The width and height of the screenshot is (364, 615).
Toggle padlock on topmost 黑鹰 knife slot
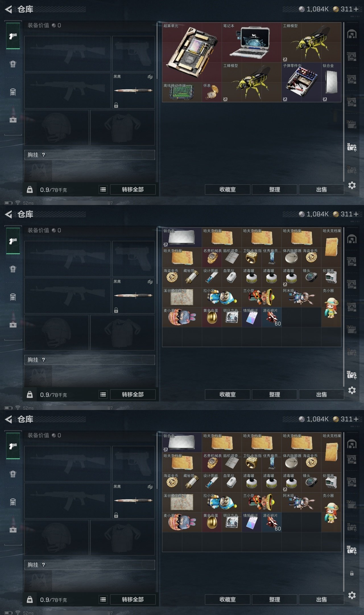coord(116,105)
